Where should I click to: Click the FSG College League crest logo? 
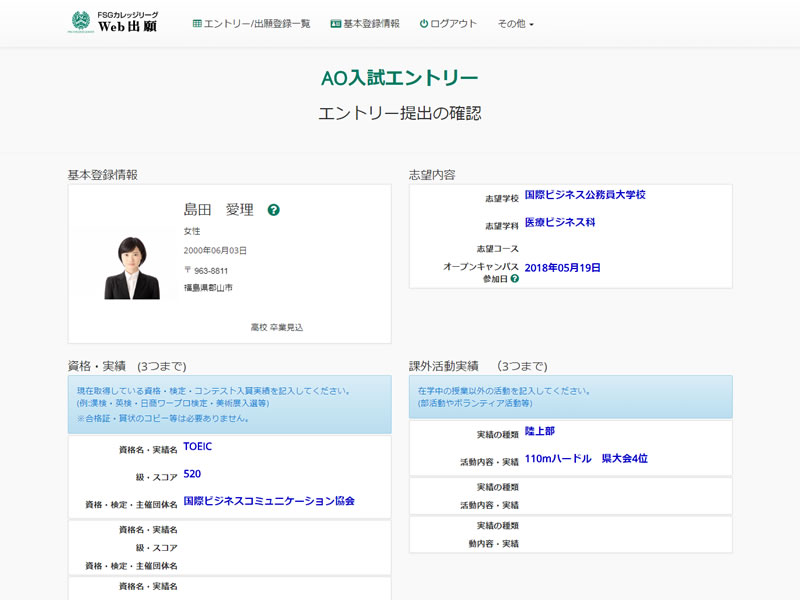pos(81,22)
